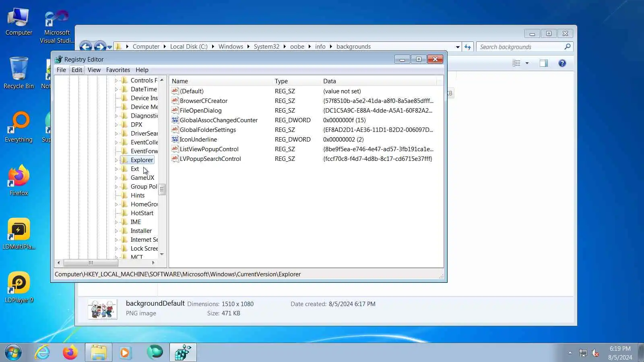
Task: Click the tree scrollbar down arrow
Action: (x=162, y=254)
